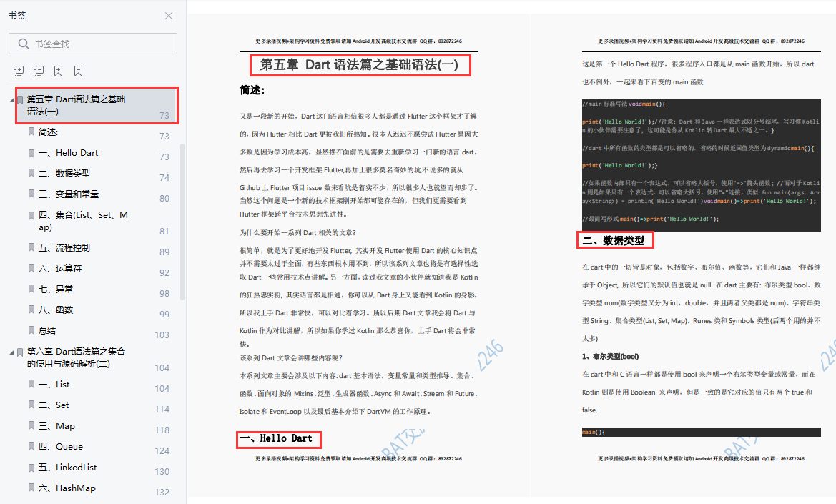Click text 为什么要开始一系列 Dart 相关的文章?
Image resolution: width=836 pixels, height=504 pixels.
[x=297, y=233]
